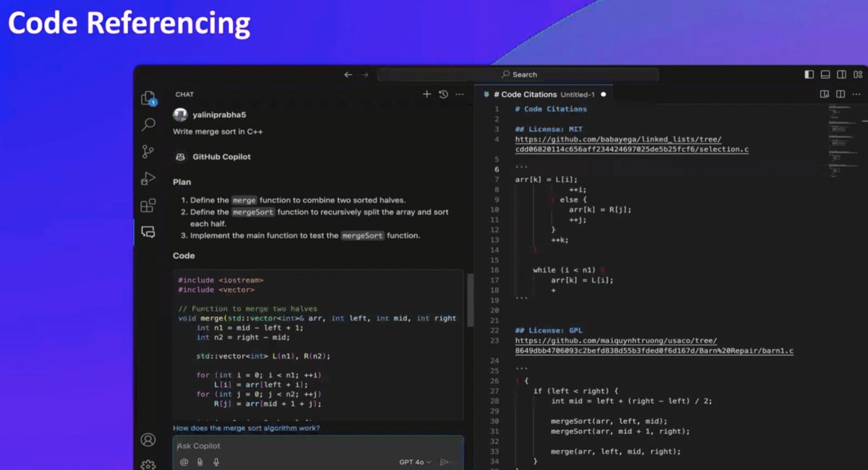Click the '#include <vector>' code line
The width and height of the screenshot is (868, 470).
(216, 290)
